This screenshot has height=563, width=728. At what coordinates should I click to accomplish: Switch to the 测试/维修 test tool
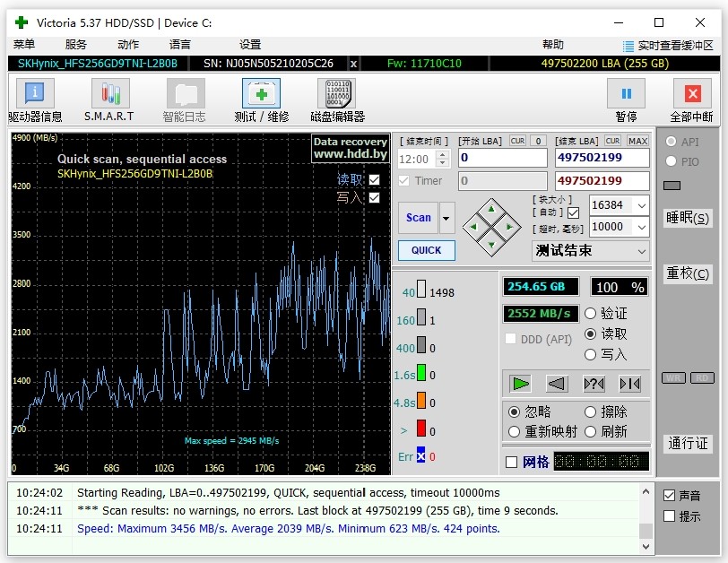pos(261,93)
